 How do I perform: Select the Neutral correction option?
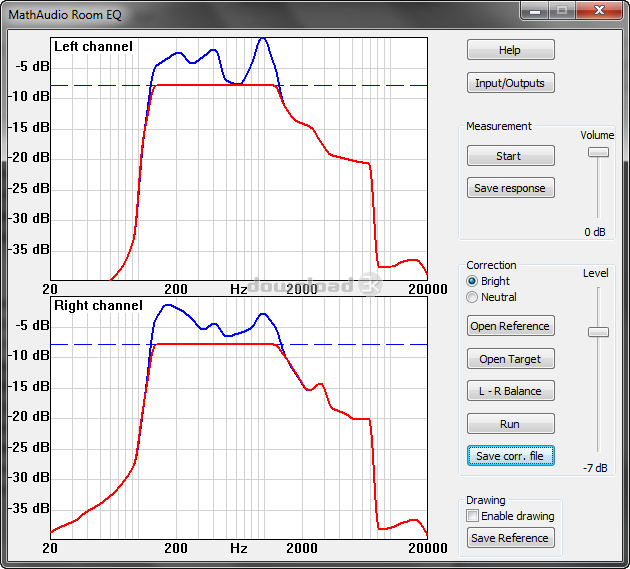pos(473,297)
